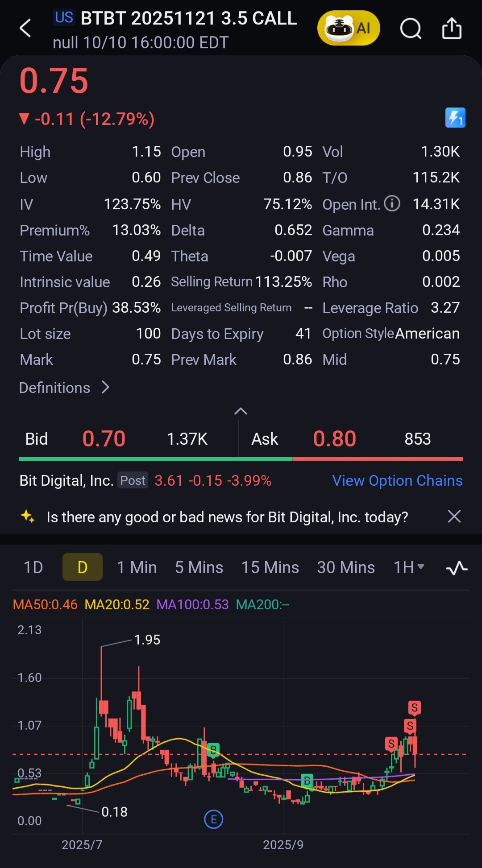482x868 pixels.
Task: Open the chart indicator wave icon
Action: [457, 568]
